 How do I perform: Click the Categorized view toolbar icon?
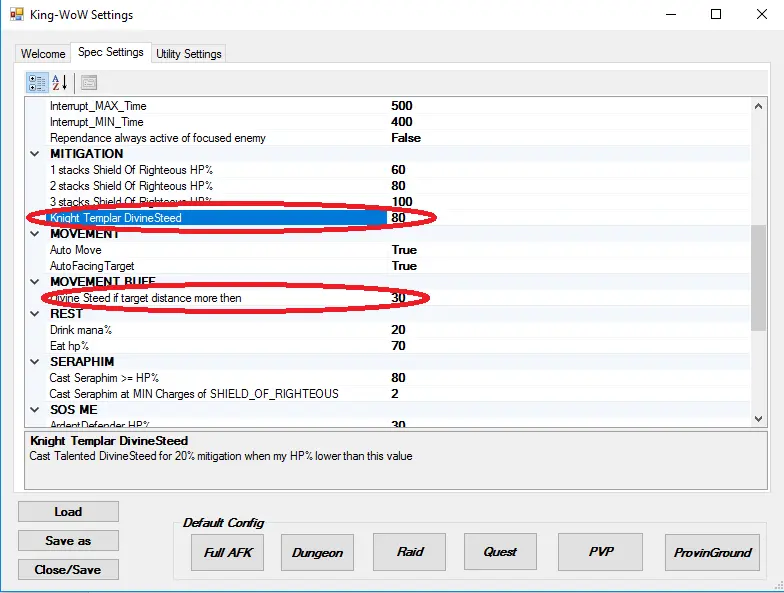(x=36, y=83)
